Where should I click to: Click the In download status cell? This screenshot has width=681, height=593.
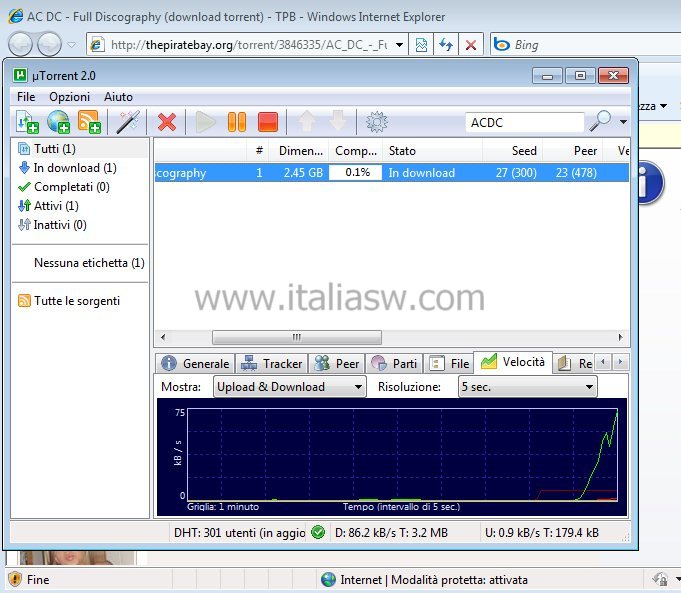point(422,173)
